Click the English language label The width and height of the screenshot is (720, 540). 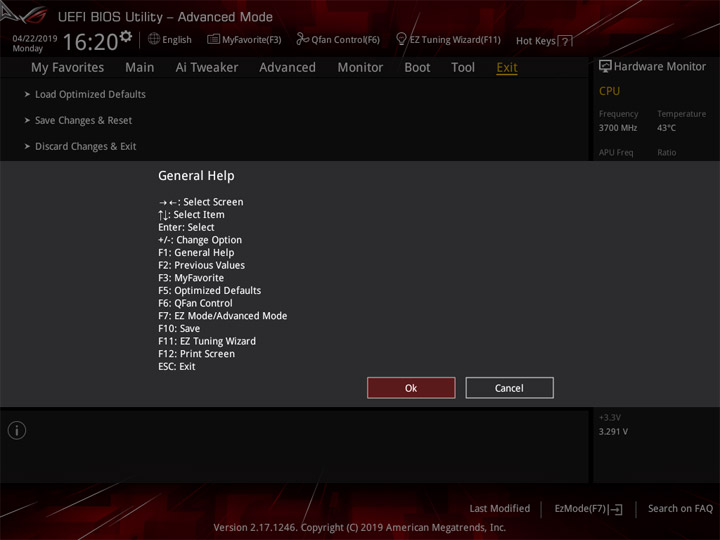[x=177, y=39]
